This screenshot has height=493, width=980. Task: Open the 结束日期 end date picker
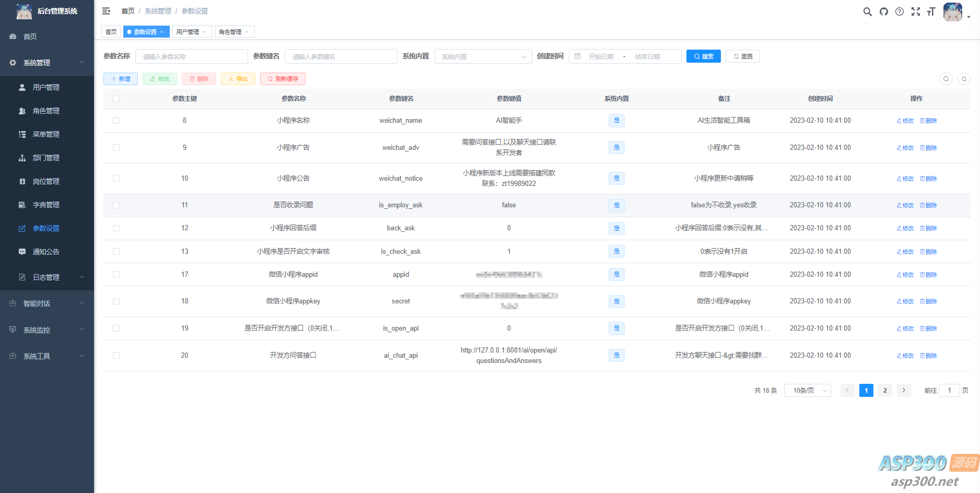[x=647, y=56]
